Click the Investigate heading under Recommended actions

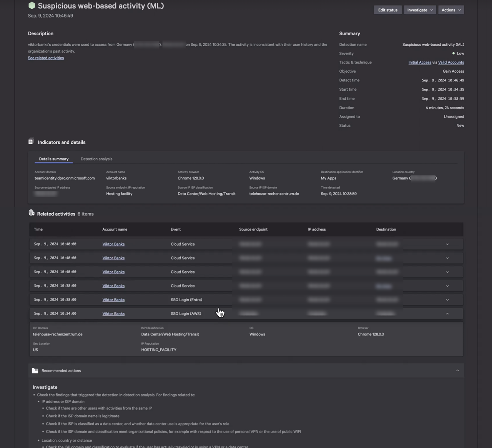point(45,387)
